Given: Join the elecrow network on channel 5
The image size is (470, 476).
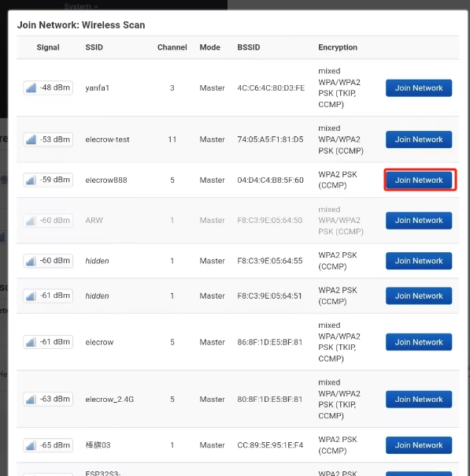Looking at the screenshot, I should point(419,342).
